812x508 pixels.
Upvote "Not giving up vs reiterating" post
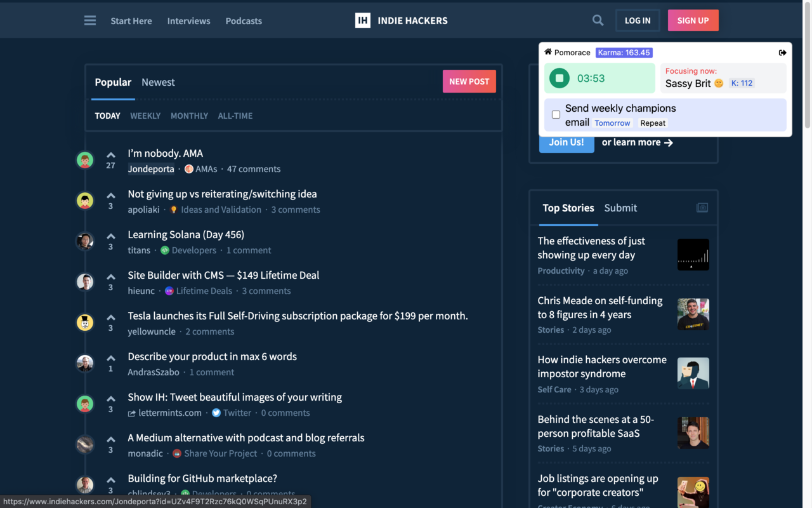pyautogui.click(x=111, y=196)
